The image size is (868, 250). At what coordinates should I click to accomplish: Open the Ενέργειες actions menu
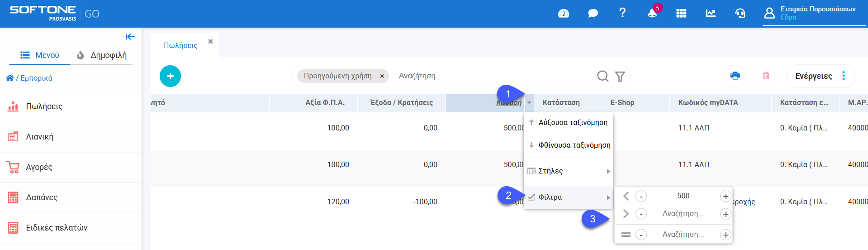pyautogui.click(x=820, y=76)
